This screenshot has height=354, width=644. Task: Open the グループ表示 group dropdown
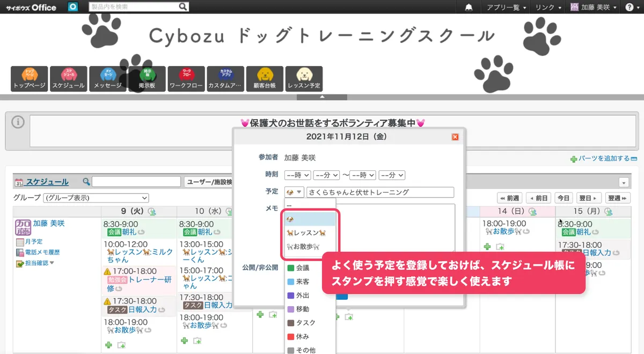pos(96,198)
